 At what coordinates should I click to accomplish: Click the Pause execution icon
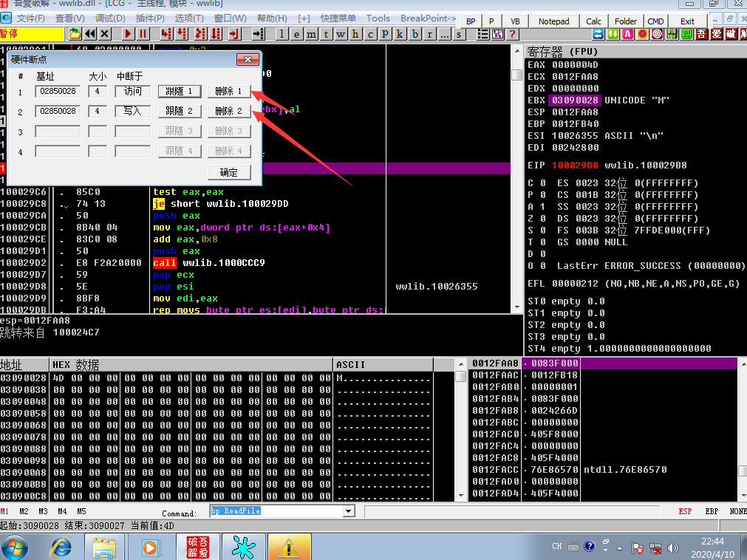[143, 34]
